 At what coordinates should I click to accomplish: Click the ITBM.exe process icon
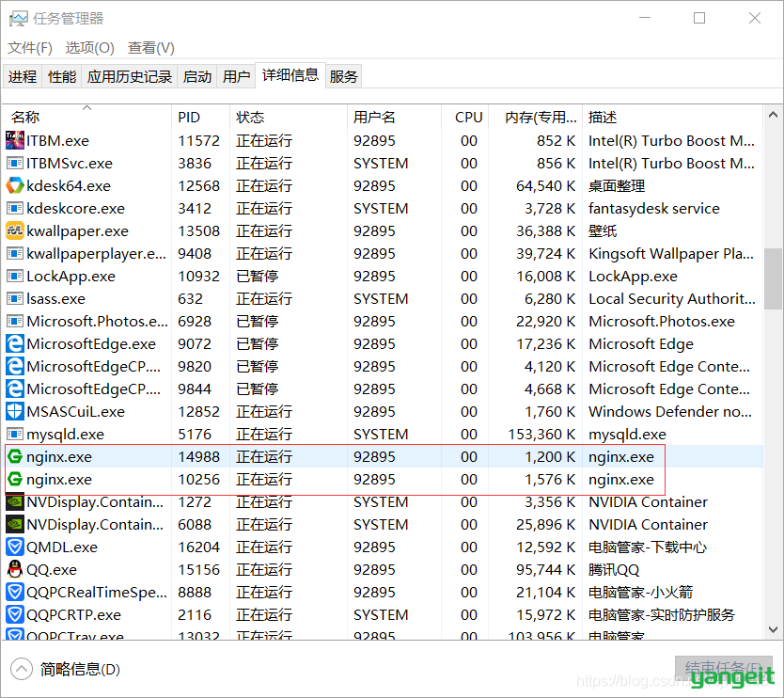pyautogui.click(x=14, y=140)
